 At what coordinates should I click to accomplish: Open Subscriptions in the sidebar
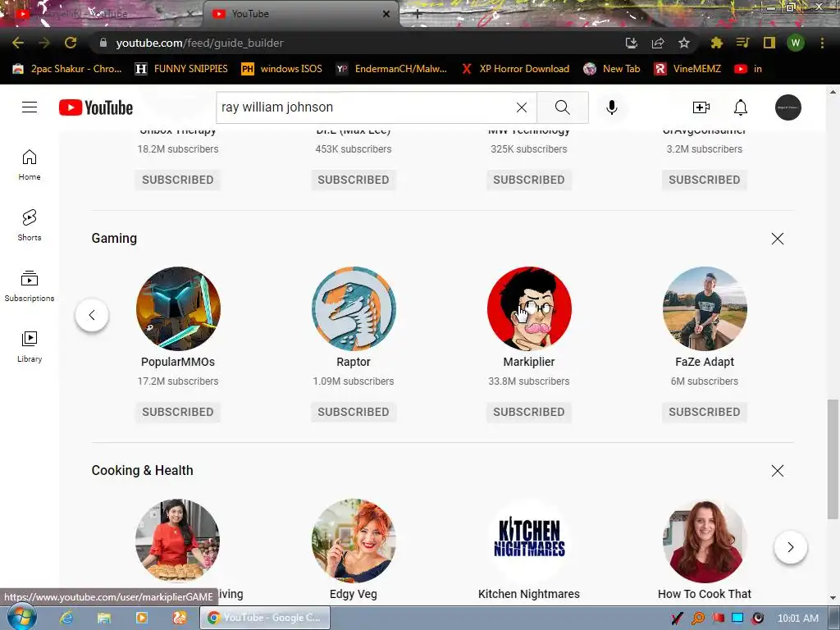[x=30, y=286]
